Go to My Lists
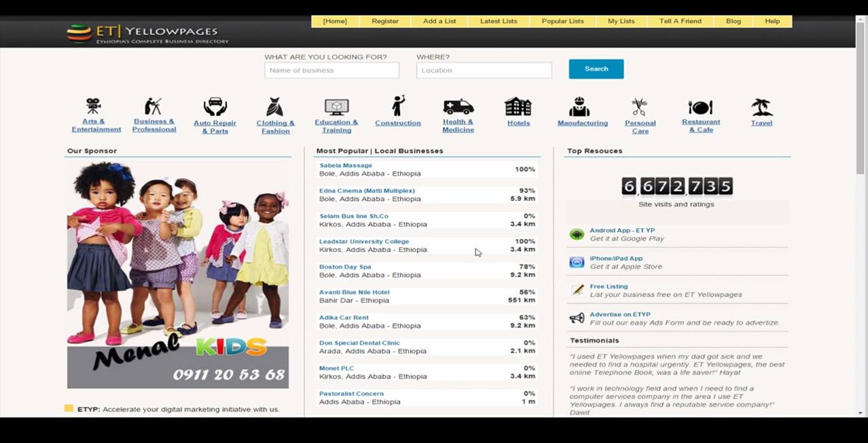 point(621,21)
